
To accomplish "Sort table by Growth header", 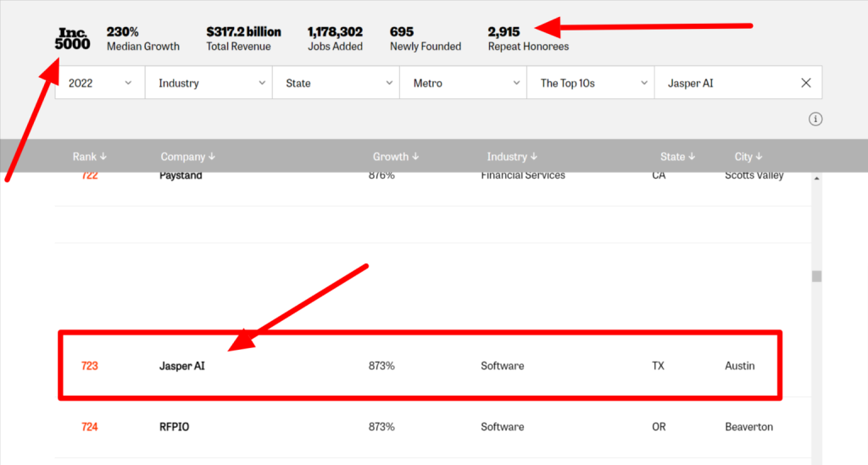I will coord(395,157).
